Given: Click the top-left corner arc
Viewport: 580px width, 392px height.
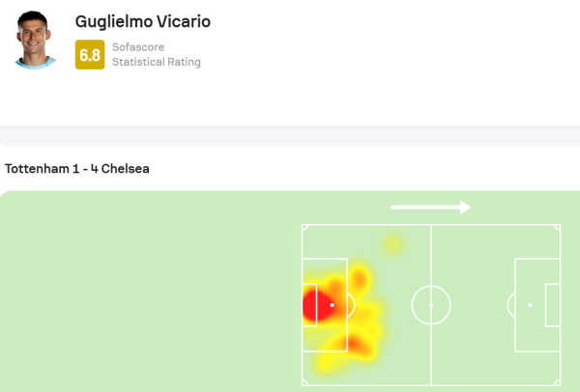Looking at the screenshot, I should (x=304, y=228).
